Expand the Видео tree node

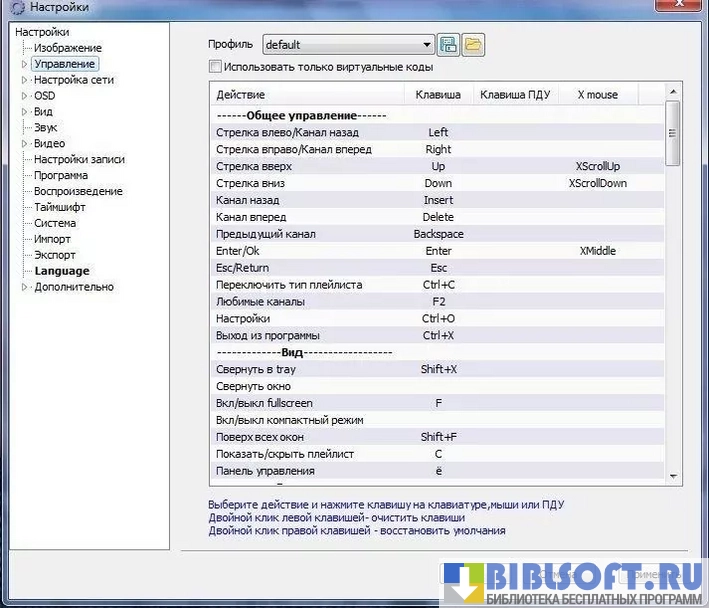pos(25,144)
